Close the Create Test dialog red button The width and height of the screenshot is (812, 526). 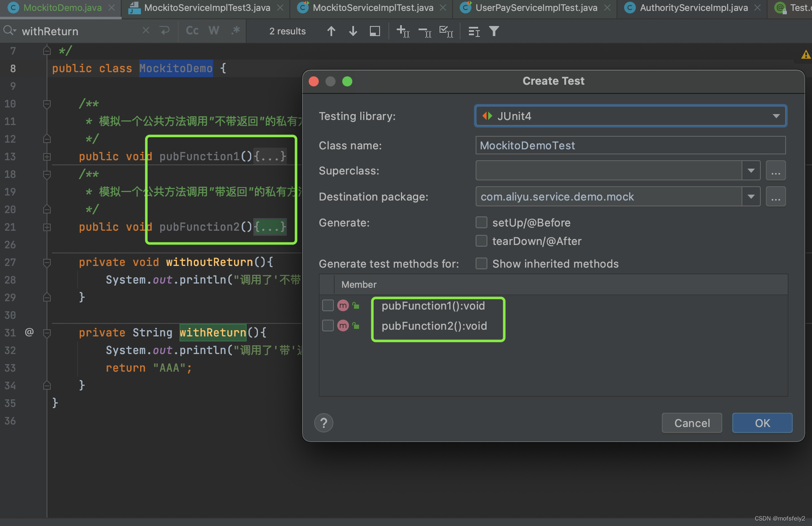314,81
